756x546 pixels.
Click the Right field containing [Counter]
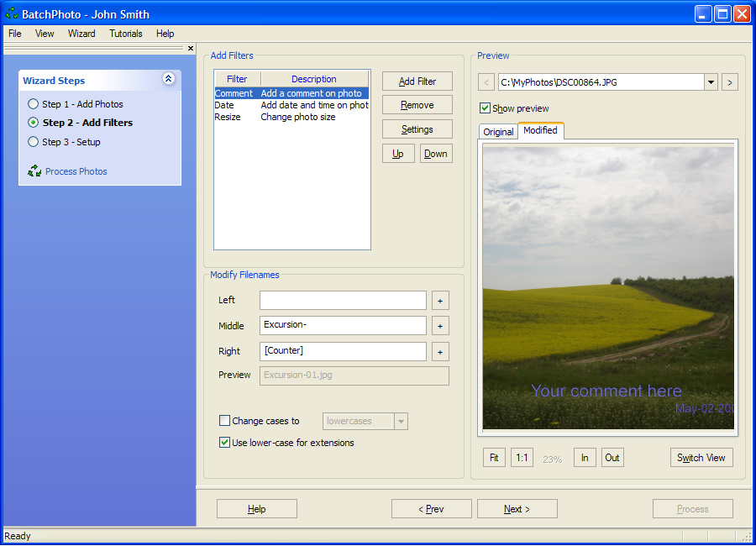pyautogui.click(x=343, y=351)
